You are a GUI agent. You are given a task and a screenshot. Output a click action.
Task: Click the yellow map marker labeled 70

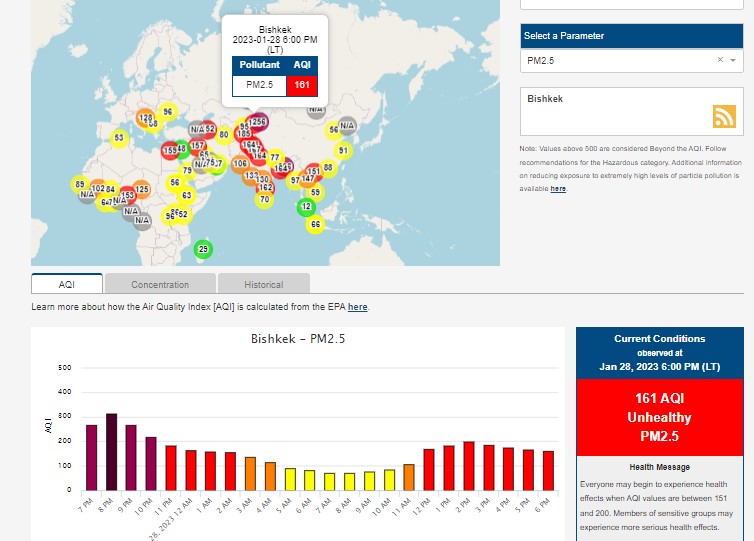click(x=264, y=199)
